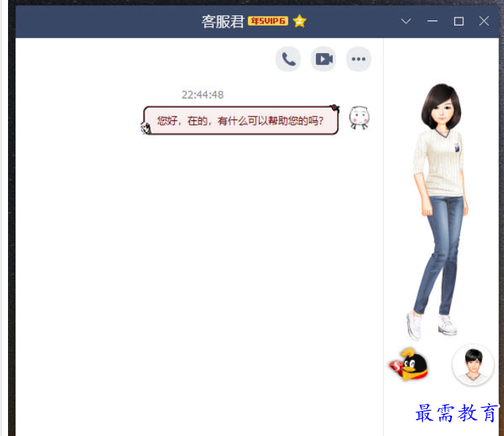Open more options via the three-dots icon

click(358, 59)
